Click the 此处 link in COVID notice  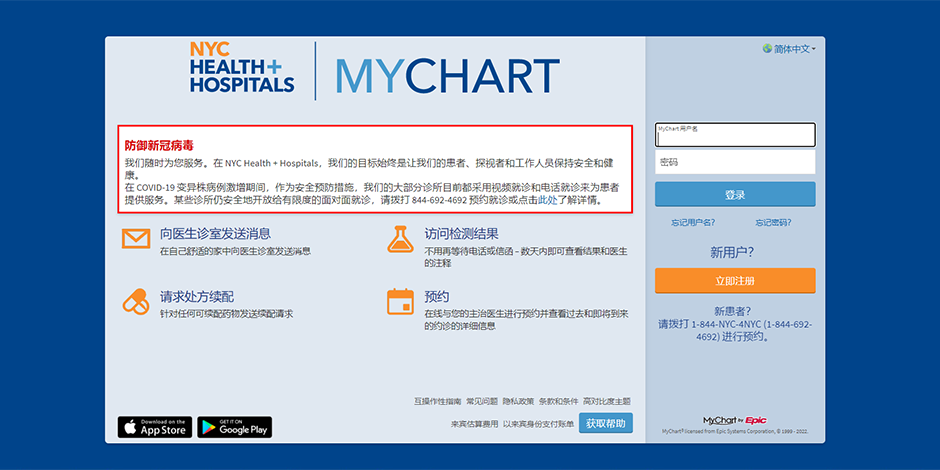click(x=547, y=200)
